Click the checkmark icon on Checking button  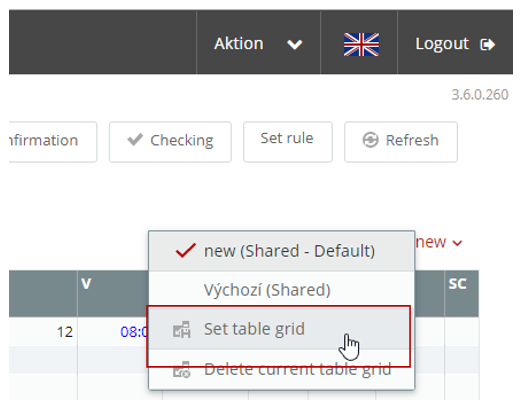pyautogui.click(x=135, y=139)
